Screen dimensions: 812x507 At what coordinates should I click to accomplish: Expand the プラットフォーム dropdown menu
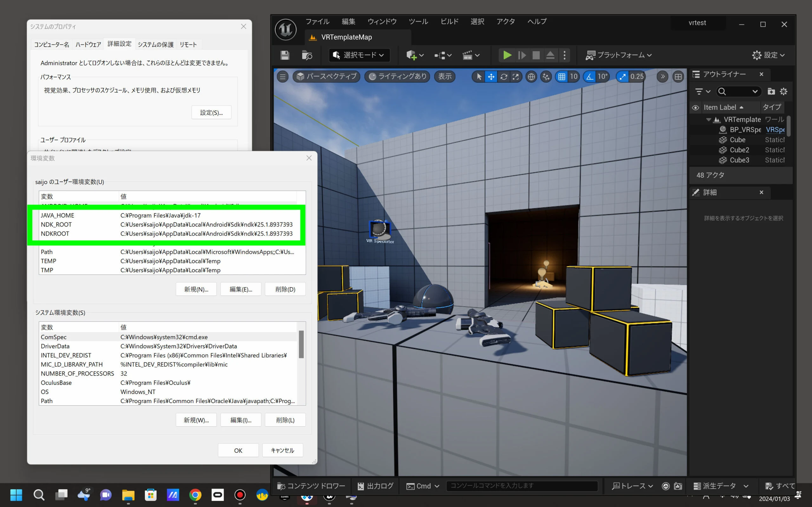pos(619,55)
